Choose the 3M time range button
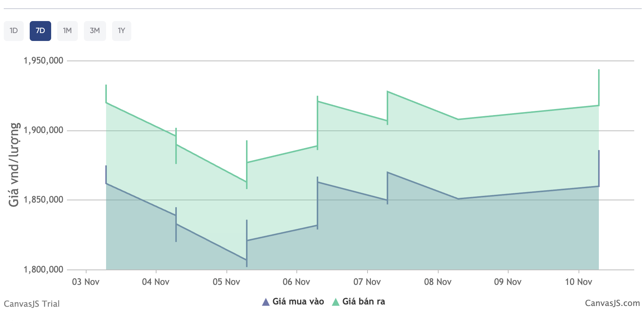This screenshot has width=644, height=321. pos(95,31)
